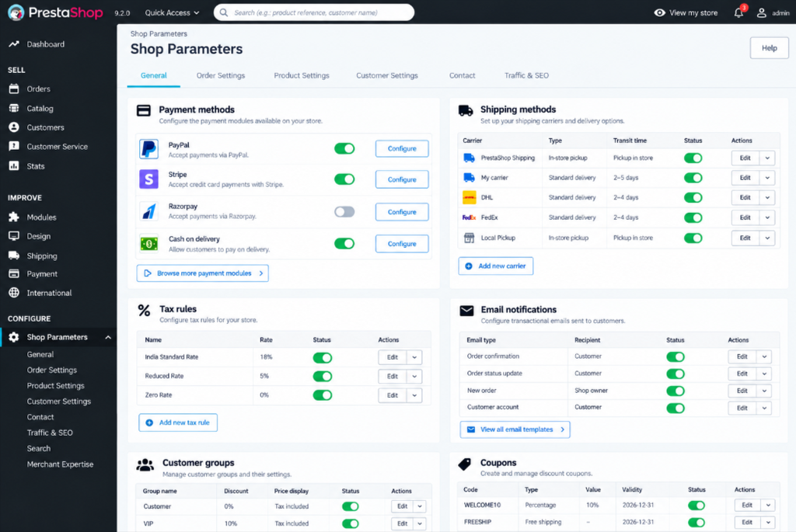Click the DHL carrier logo

(x=469, y=197)
